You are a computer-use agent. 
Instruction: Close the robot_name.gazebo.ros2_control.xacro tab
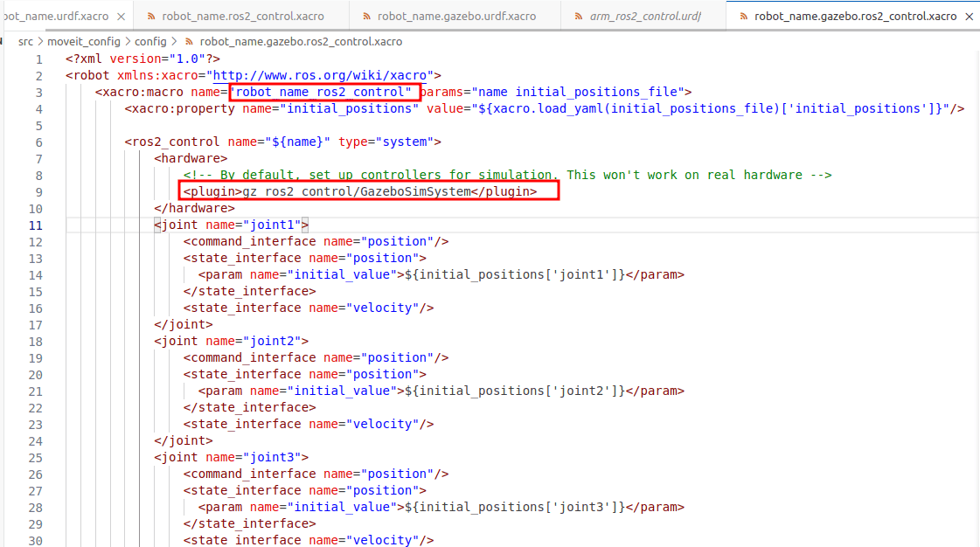(x=968, y=17)
